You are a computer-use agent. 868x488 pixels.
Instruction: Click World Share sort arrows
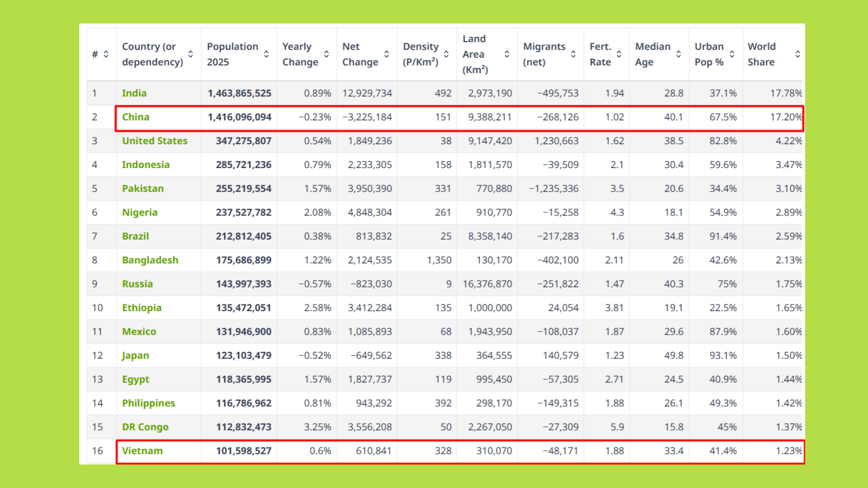[798, 54]
